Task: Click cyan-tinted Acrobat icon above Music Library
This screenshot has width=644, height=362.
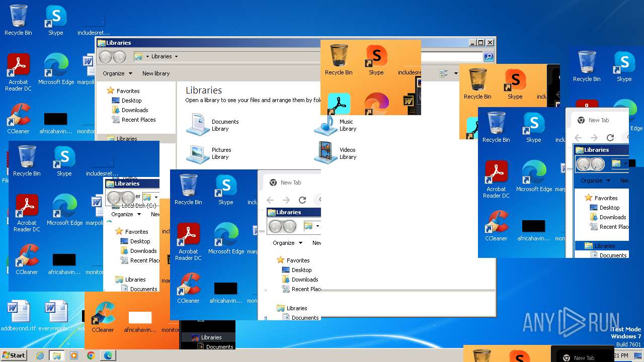Action: tap(339, 104)
